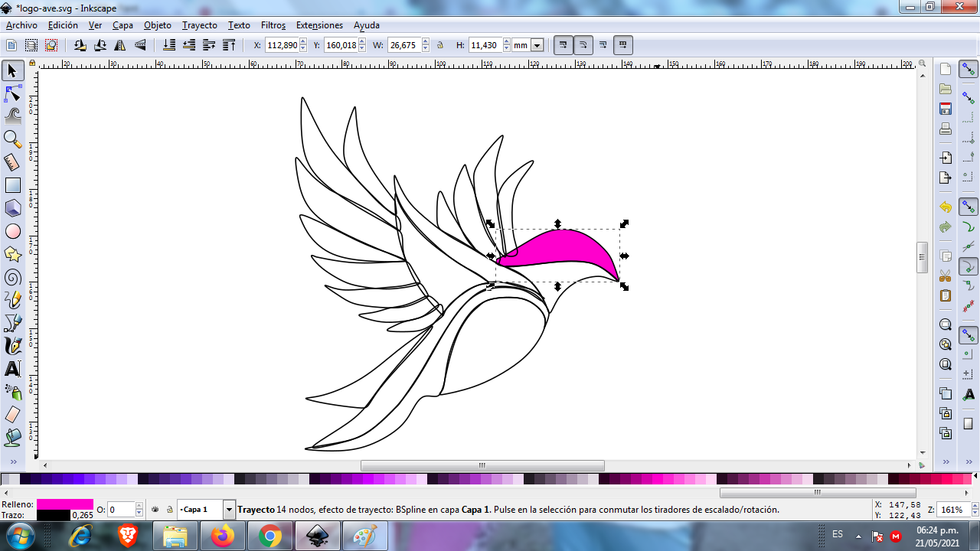Select the Node editing tool
Screen dimensions: 980x551
(x=12, y=94)
